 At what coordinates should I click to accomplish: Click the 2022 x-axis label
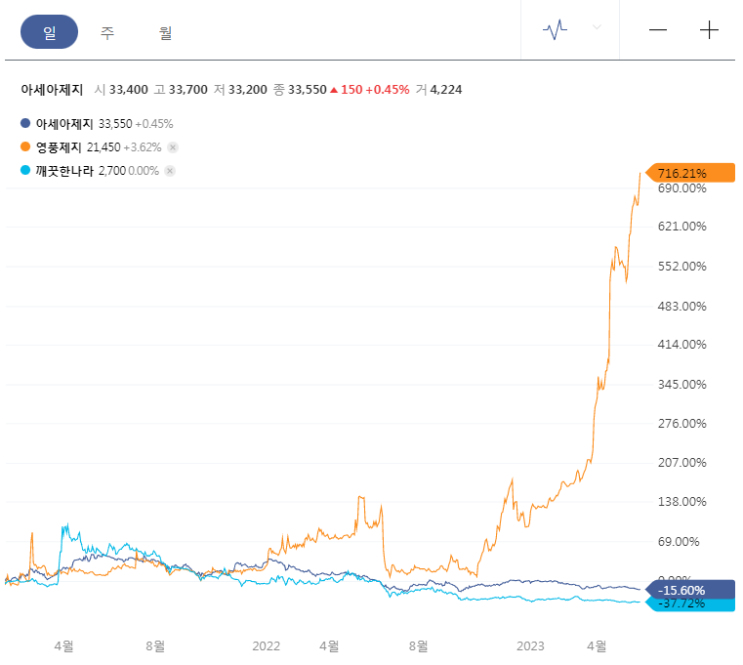coord(266,646)
